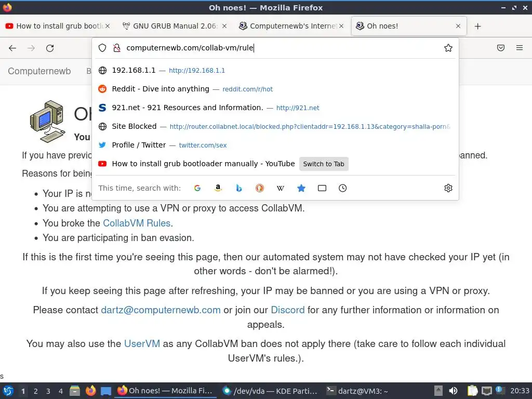Close the Computernewb's Internet tab
The width and height of the screenshot is (532, 399).
pyautogui.click(x=341, y=26)
